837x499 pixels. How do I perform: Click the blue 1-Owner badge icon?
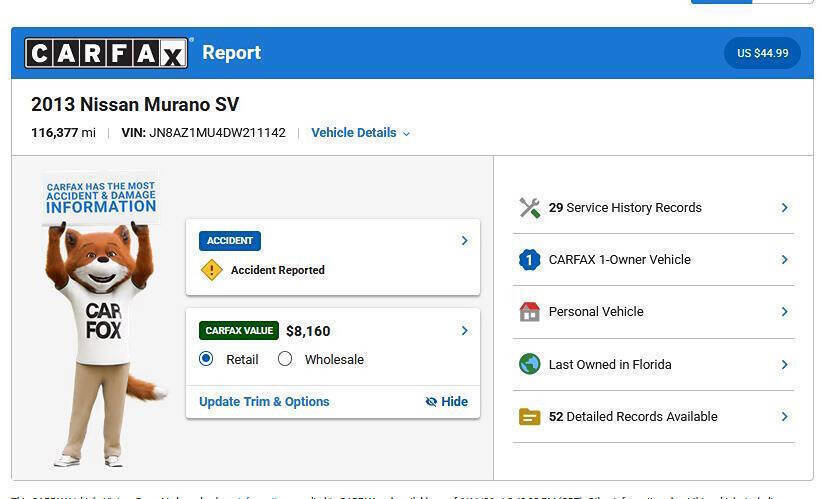530,260
